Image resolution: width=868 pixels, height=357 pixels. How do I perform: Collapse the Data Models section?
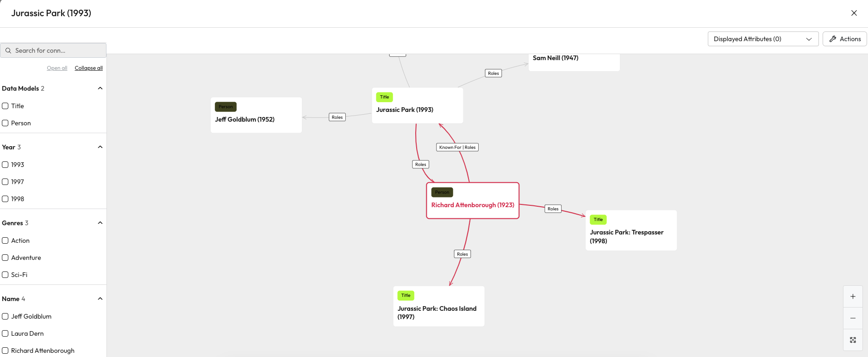tap(100, 88)
